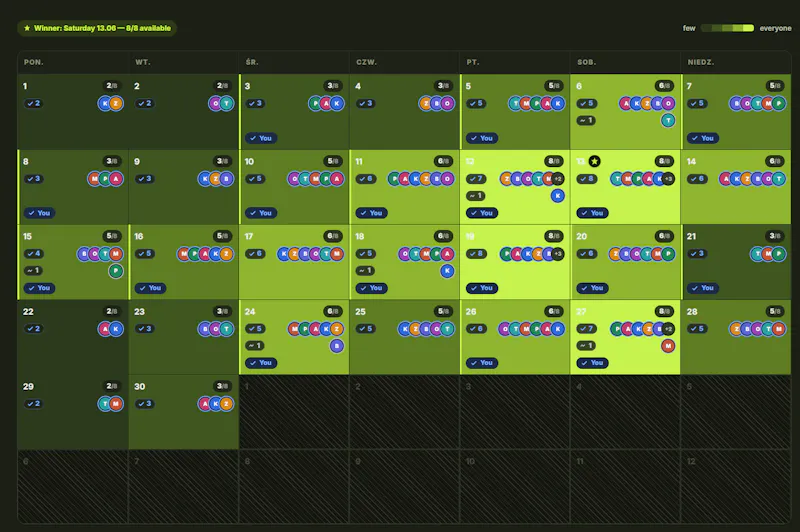Select the day 14 calendar cell
Screen dimensions: 800x532
(x=736, y=187)
